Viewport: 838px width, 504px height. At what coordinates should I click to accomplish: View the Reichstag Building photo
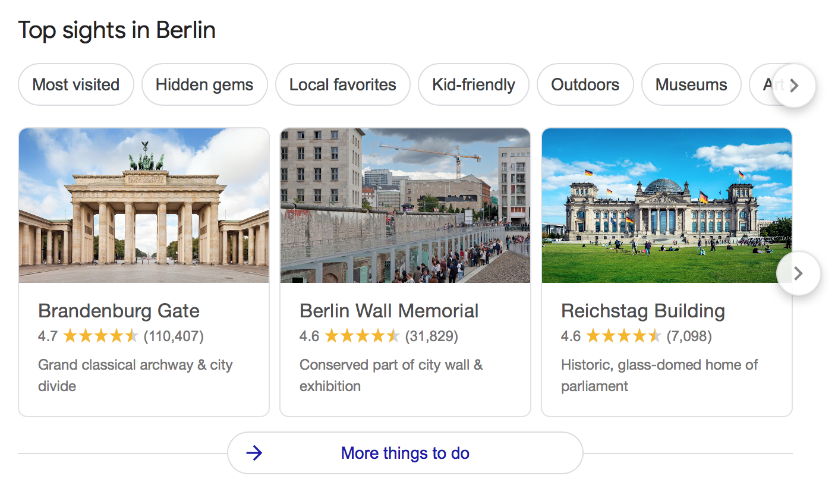[667, 206]
